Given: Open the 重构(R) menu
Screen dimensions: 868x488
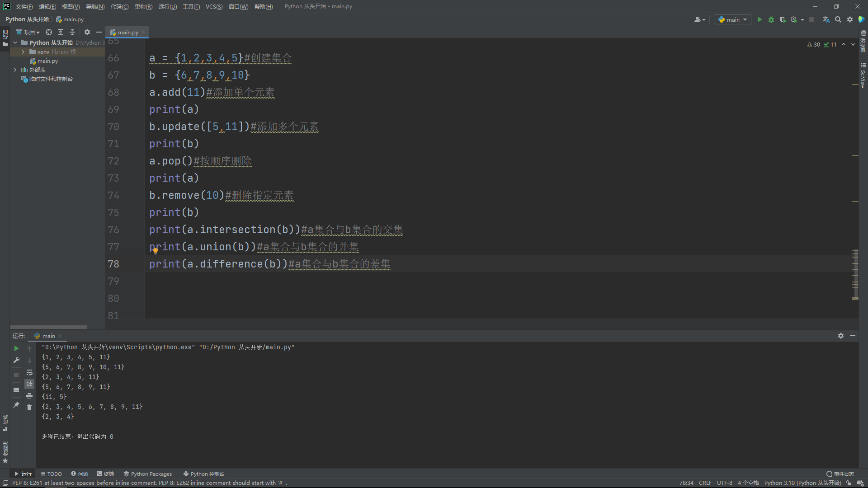Looking at the screenshot, I should pos(143,6).
